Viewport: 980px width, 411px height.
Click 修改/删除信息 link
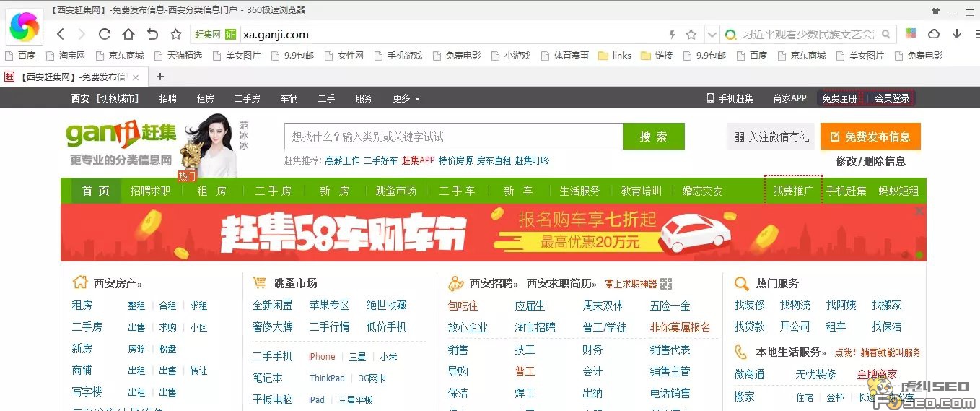click(x=870, y=161)
